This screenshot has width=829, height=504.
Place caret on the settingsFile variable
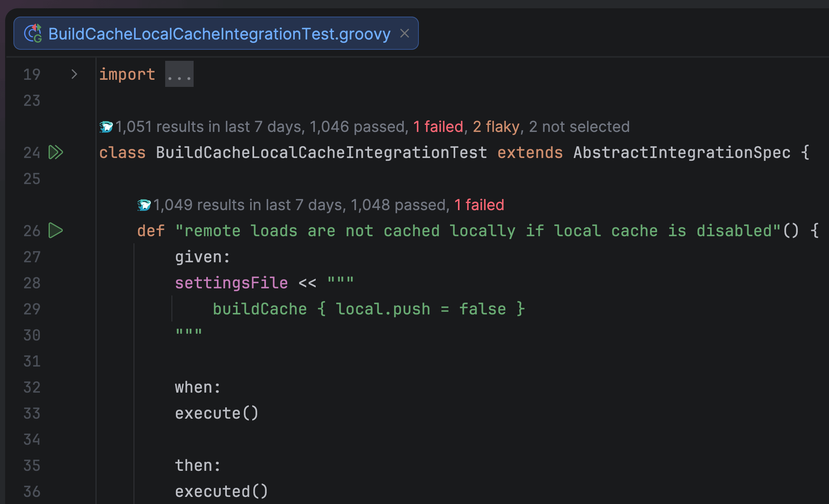point(231,282)
